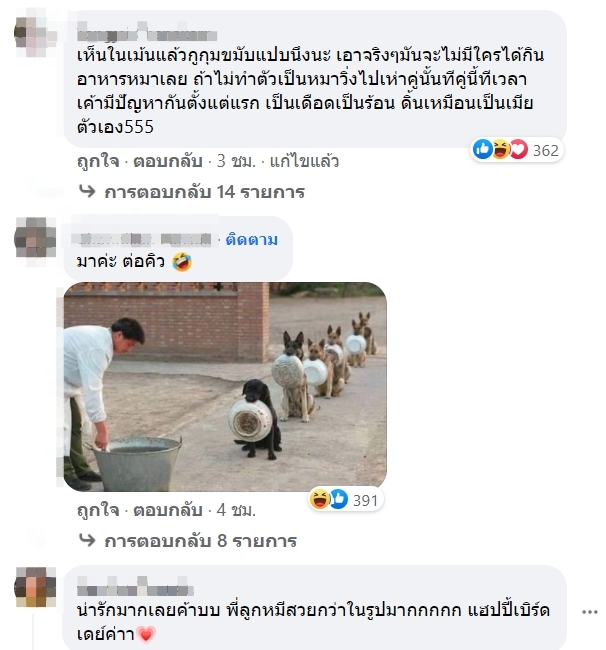Open the 391 reactions count list
The width and height of the screenshot is (606, 650).
(x=365, y=500)
